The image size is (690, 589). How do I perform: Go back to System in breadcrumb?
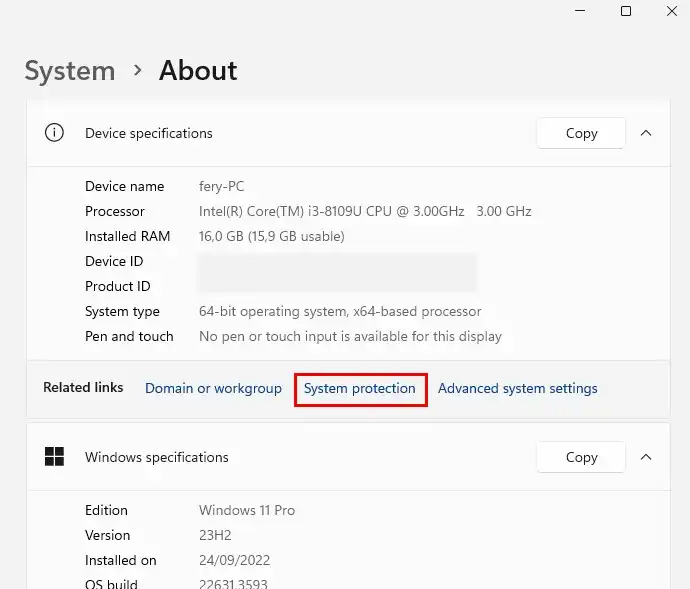click(x=70, y=70)
